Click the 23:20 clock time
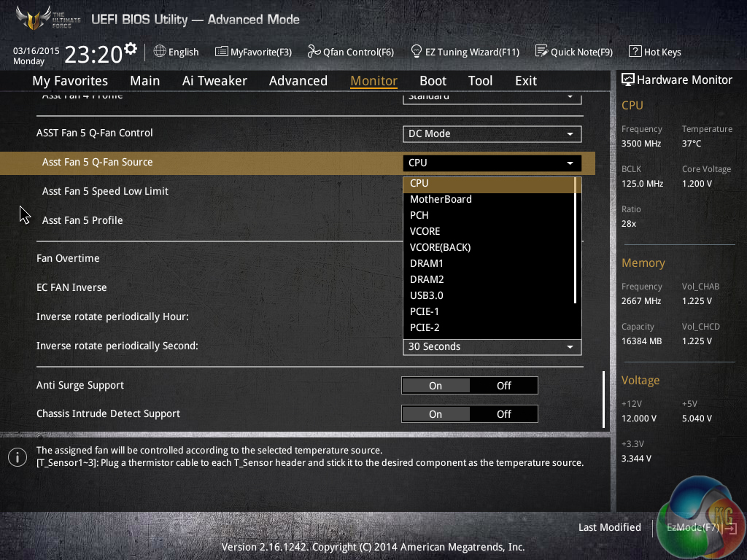 [x=93, y=54]
